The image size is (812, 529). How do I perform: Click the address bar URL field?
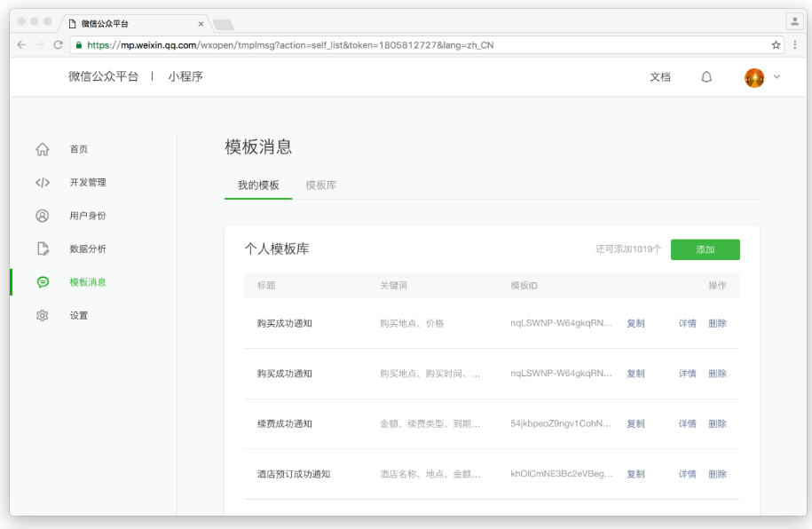pos(426,45)
